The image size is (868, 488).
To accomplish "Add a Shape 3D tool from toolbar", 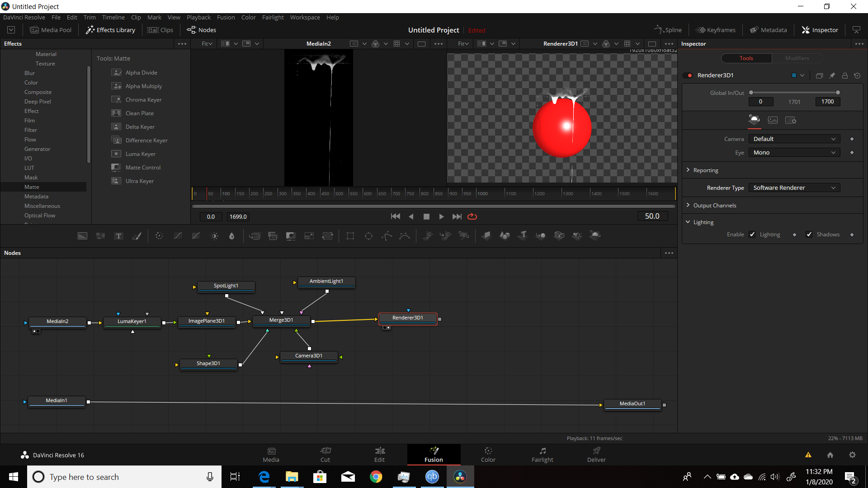I will [505, 235].
